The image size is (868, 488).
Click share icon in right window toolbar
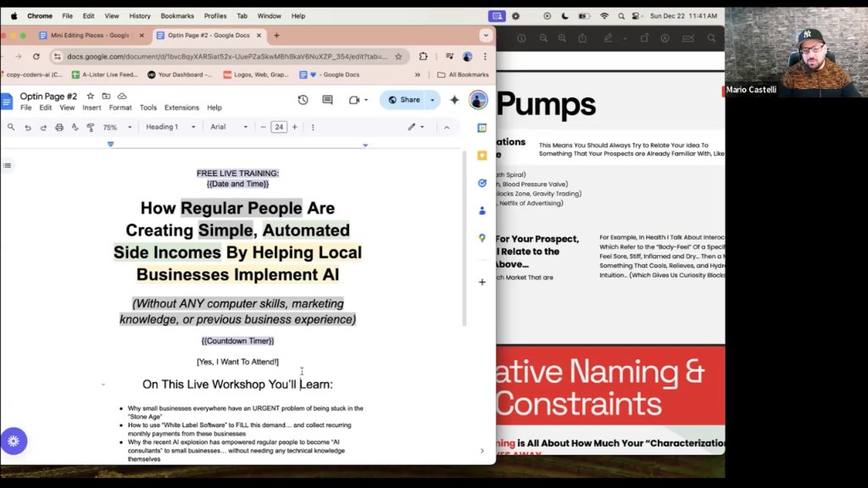[x=582, y=38]
